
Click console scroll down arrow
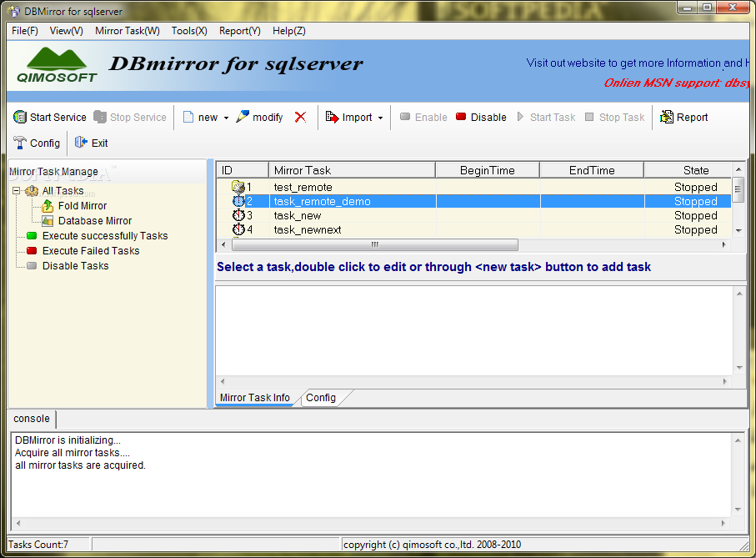click(x=738, y=510)
